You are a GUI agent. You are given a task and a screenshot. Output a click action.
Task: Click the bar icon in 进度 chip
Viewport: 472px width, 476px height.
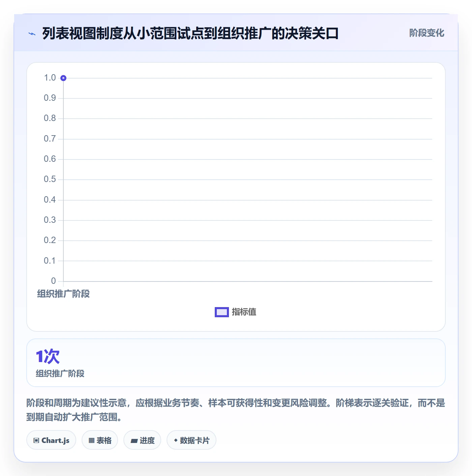point(134,441)
